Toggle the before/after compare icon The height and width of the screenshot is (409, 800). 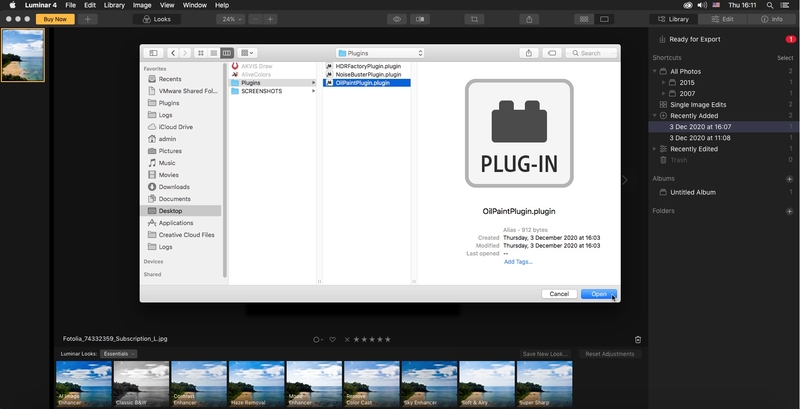[420, 19]
